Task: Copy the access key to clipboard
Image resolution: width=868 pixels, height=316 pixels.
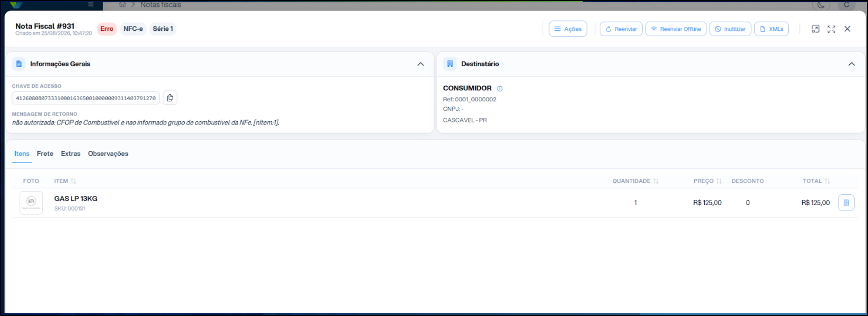Action: click(170, 98)
